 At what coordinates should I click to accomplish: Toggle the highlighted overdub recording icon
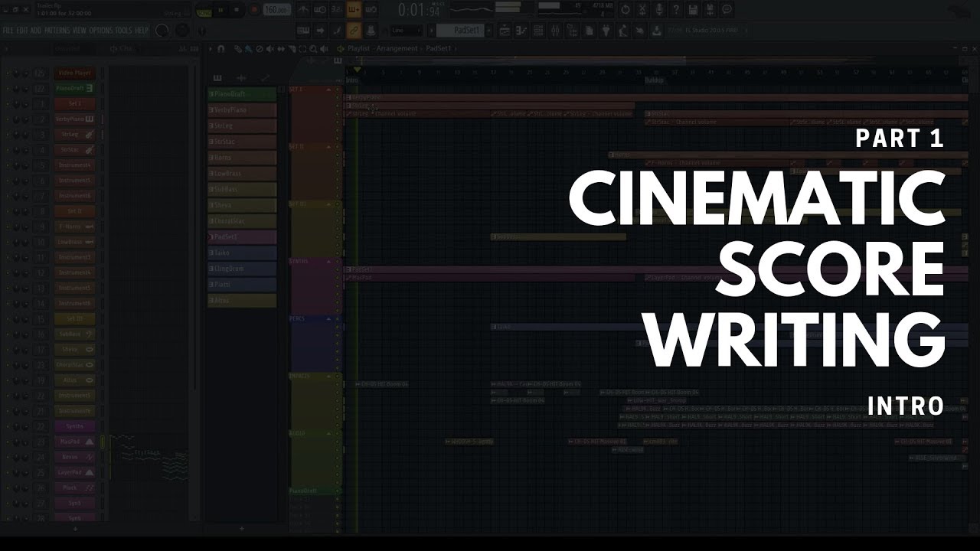pos(354,10)
